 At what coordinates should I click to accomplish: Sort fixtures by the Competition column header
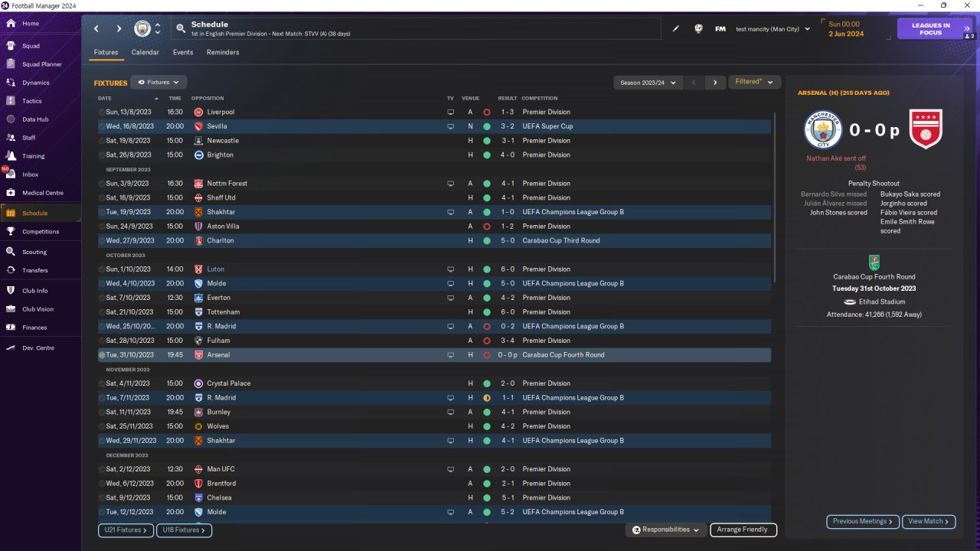pyautogui.click(x=540, y=99)
